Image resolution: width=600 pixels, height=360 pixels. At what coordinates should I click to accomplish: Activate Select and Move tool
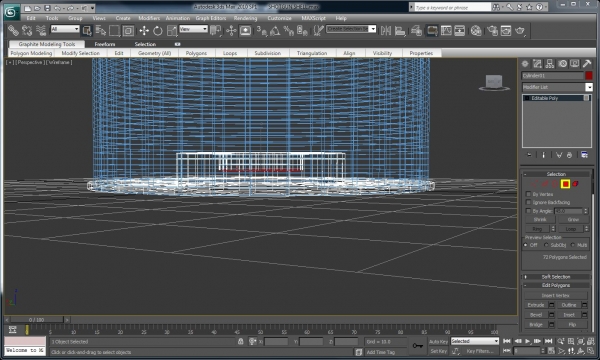click(144, 30)
